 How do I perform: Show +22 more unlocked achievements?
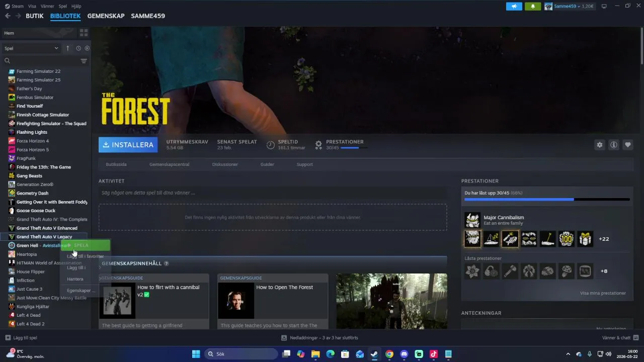point(604,239)
